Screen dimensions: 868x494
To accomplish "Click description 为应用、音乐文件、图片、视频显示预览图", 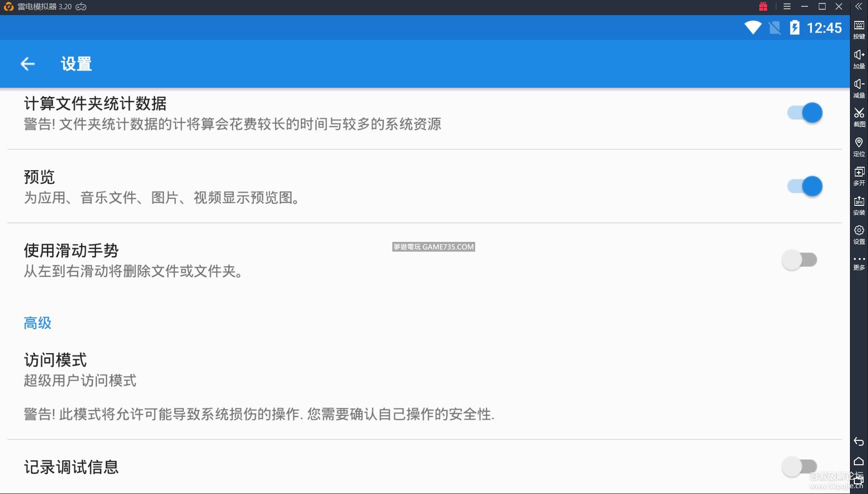I will click(x=162, y=198).
